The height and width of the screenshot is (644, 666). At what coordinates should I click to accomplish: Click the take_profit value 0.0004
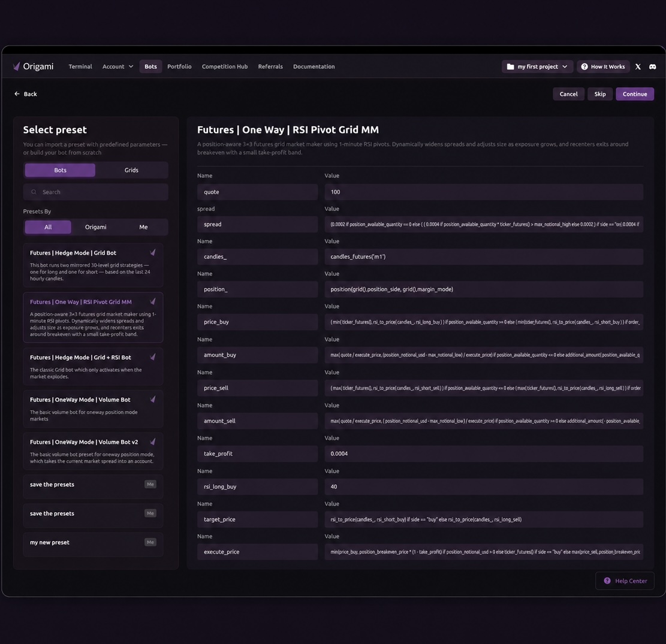click(484, 453)
